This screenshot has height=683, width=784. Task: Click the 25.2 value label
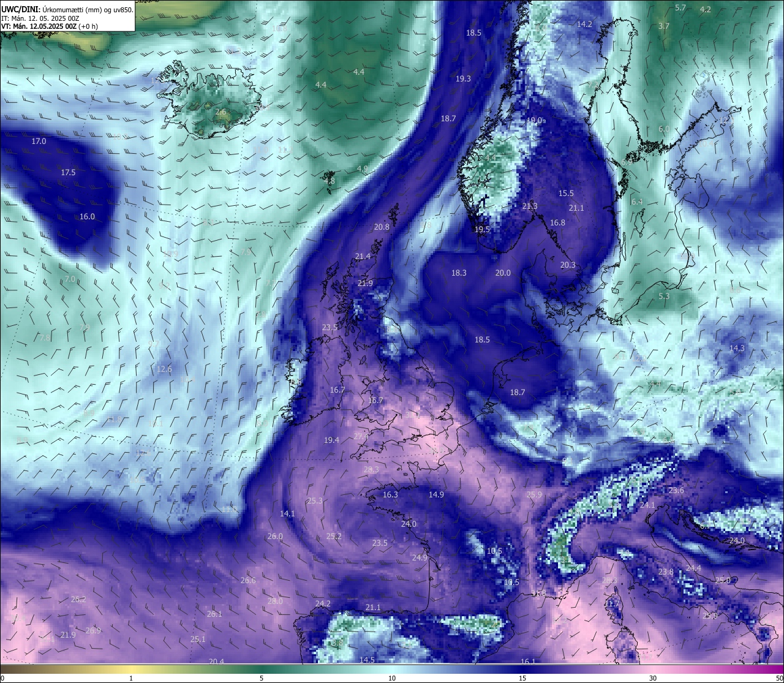334,537
